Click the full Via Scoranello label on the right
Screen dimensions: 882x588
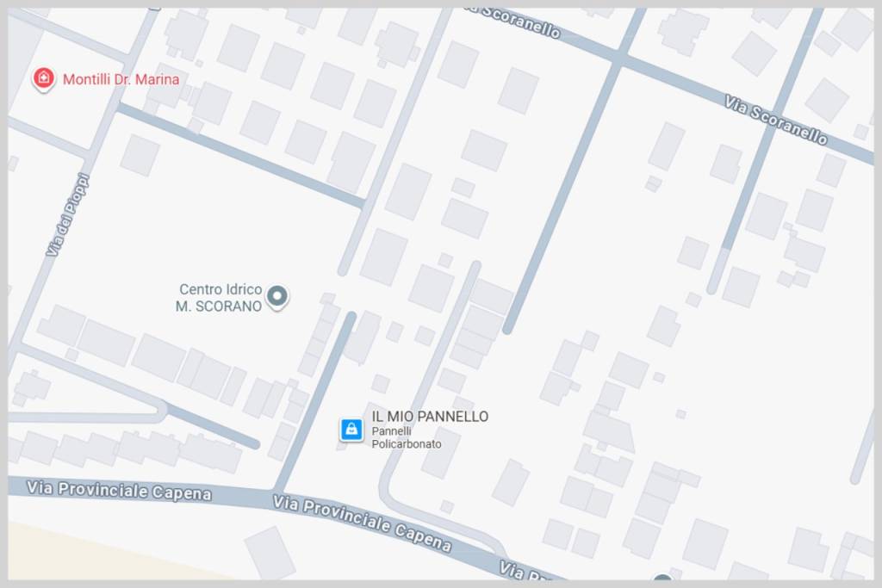tap(776, 120)
